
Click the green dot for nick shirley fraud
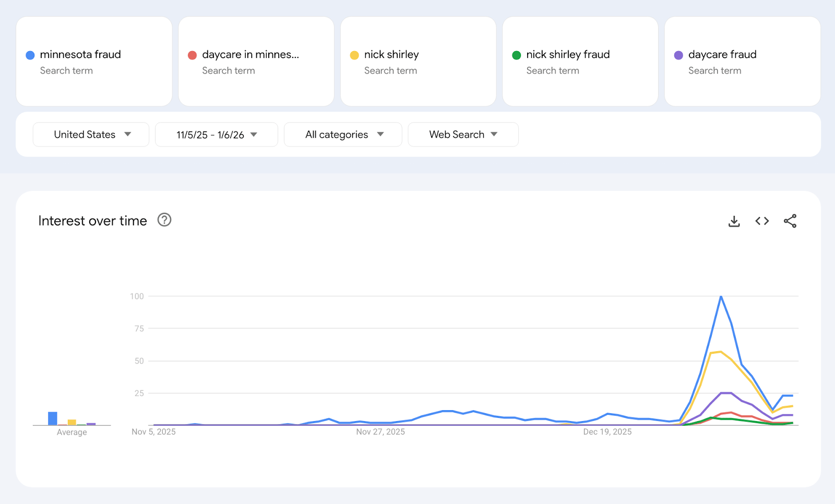click(517, 55)
